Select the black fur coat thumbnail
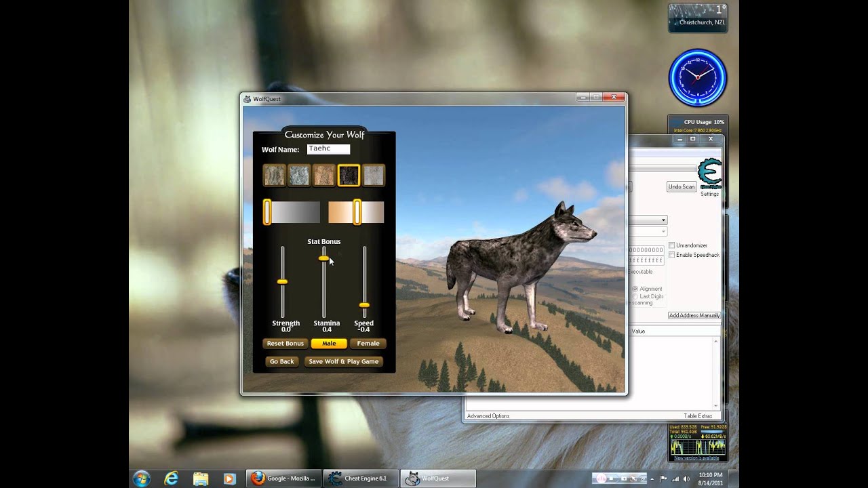868x488 pixels. (x=349, y=176)
